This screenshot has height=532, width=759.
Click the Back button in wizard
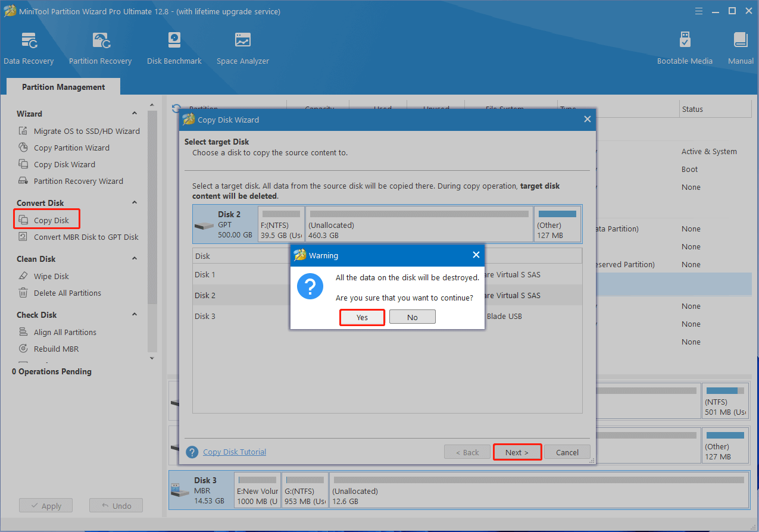click(x=467, y=452)
